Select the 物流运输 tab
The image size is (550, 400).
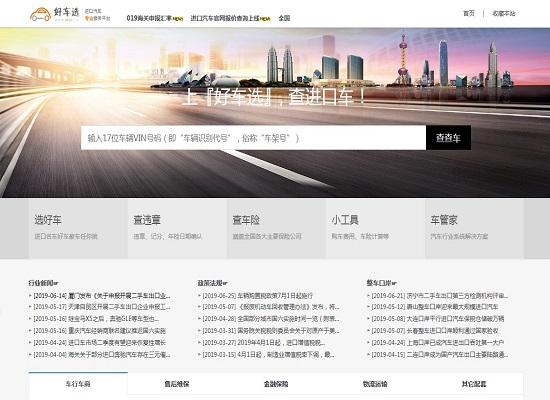(375, 384)
